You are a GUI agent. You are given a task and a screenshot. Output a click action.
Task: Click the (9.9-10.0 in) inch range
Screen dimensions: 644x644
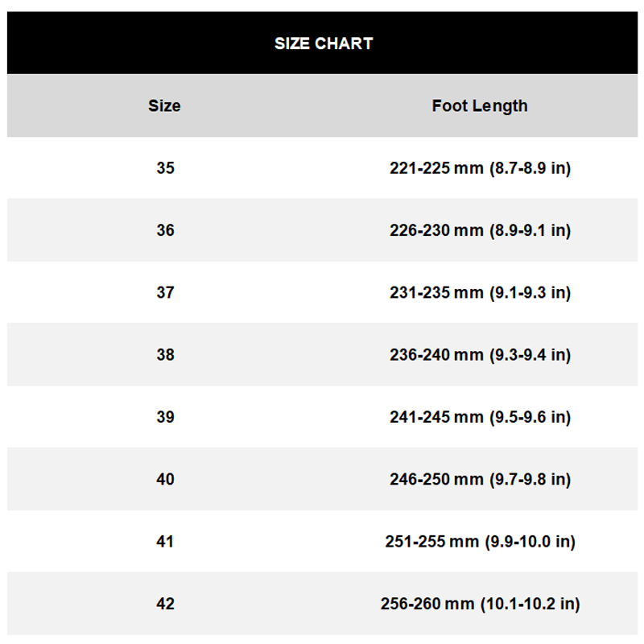pos(530,541)
